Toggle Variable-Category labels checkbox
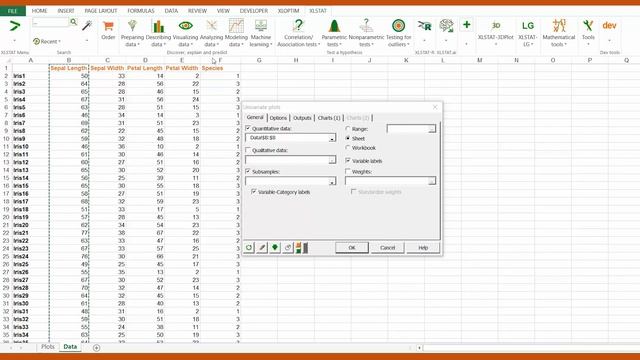The width and height of the screenshot is (640, 360). 254,192
